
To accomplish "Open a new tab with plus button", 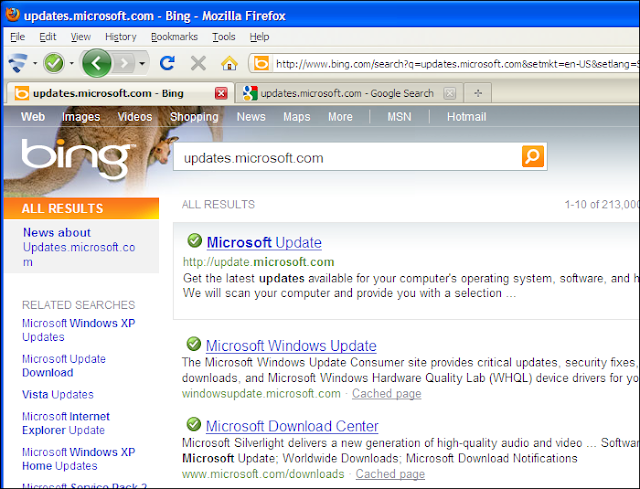I will [x=478, y=93].
